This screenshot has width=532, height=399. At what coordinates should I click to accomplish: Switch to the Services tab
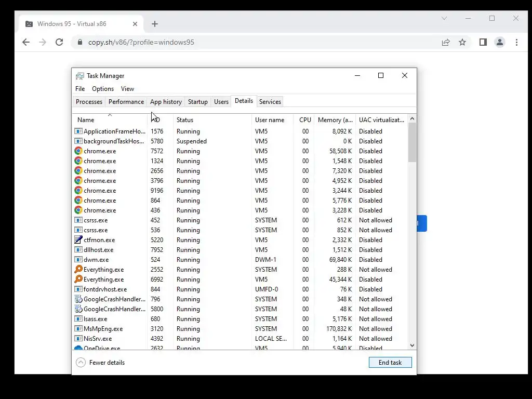pyautogui.click(x=270, y=102)
